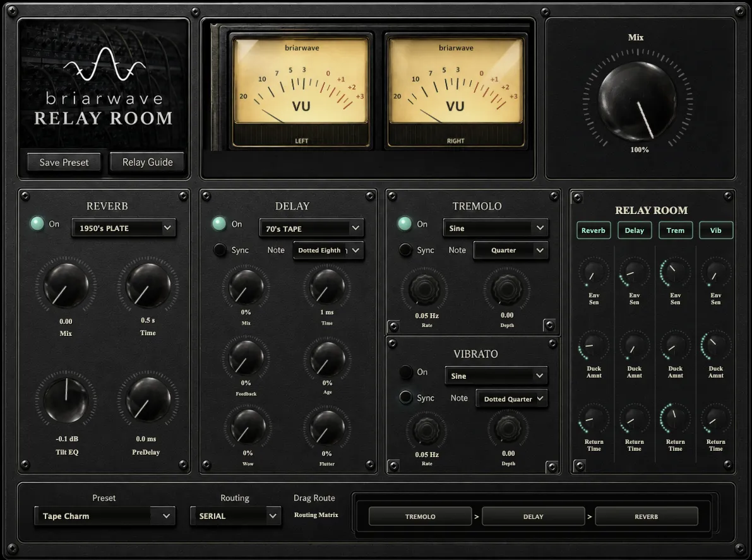Click the Reverb Time 0.5 s value
This screenshot has width=752, height=560.
[x=148, y=320]
